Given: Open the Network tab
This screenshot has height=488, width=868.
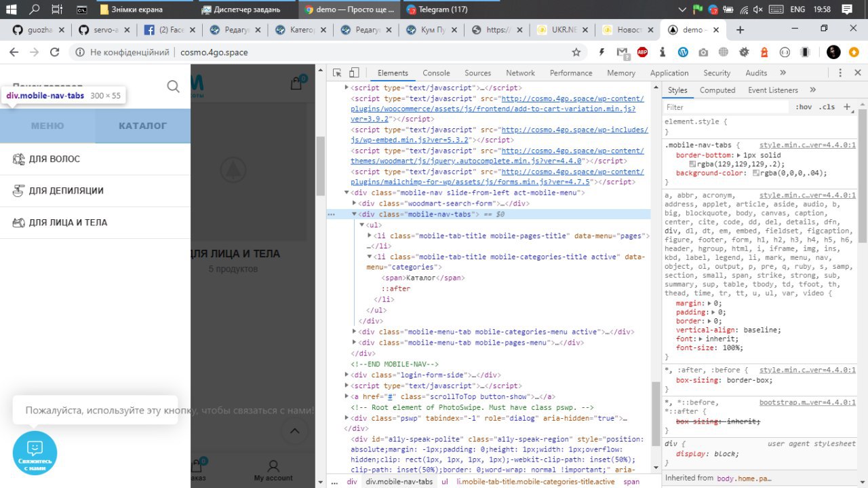Looking at the screenshot, I should coord(520,73).
